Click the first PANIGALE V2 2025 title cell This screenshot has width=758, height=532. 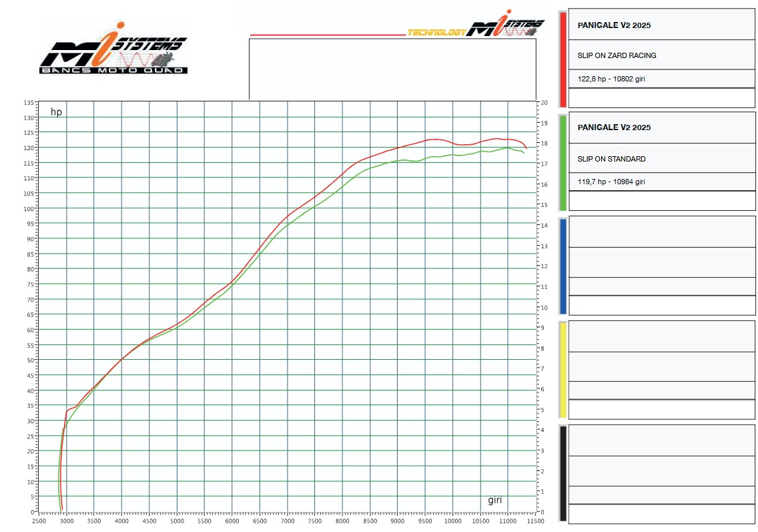pyautogui.click(x=662, y=25)
